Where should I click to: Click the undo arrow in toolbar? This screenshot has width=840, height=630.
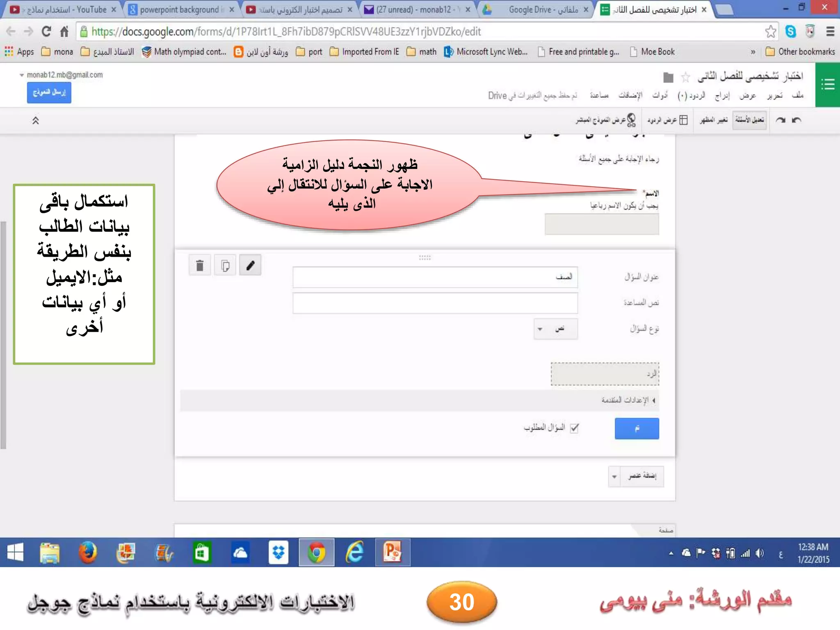797,120
